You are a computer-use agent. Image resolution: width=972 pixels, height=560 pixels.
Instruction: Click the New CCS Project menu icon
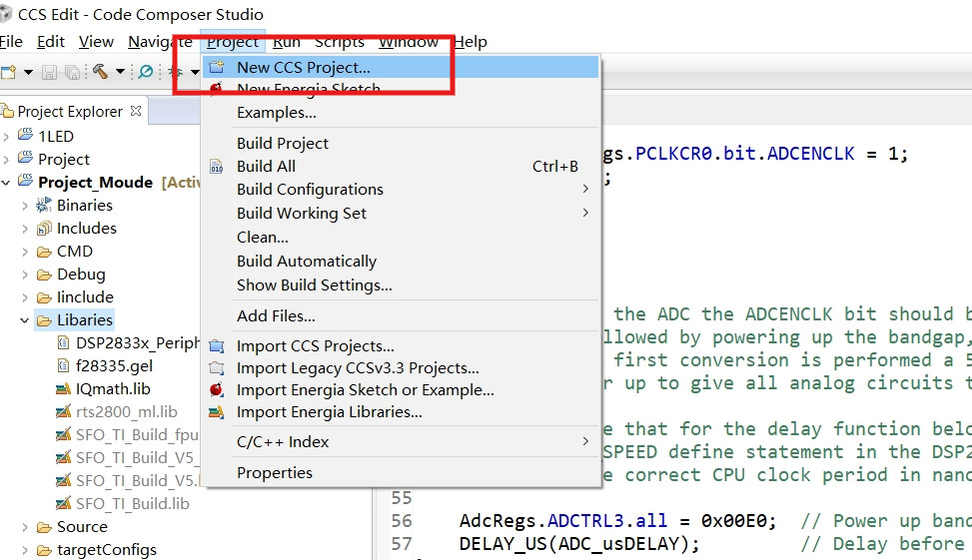(217, 67)
